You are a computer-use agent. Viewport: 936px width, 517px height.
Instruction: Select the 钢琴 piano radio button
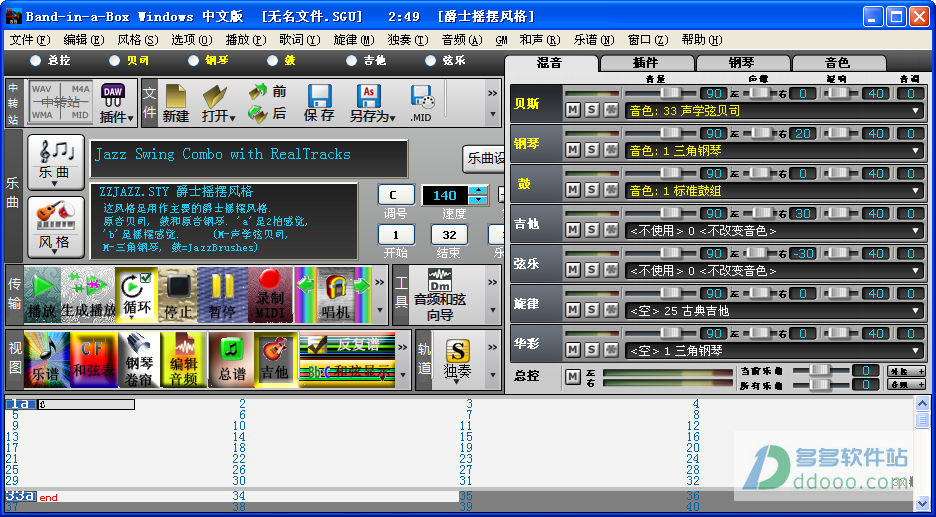[x=193, y=60]
